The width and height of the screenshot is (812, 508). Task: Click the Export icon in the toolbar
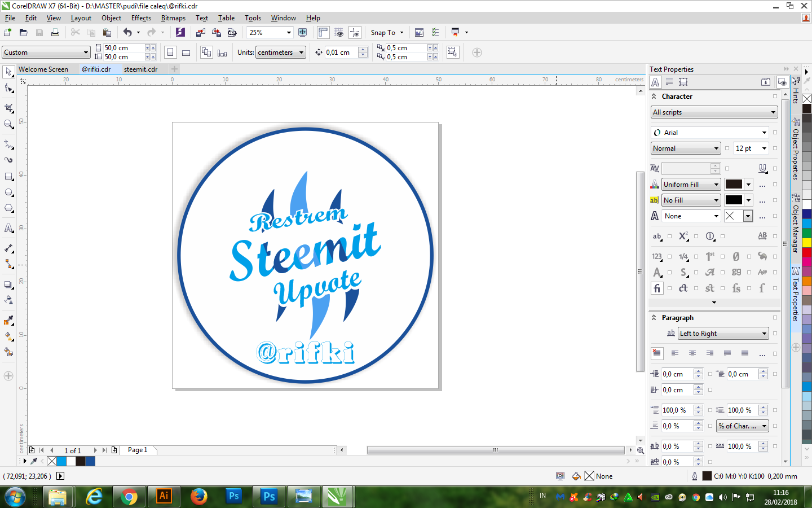coord(216,32)
